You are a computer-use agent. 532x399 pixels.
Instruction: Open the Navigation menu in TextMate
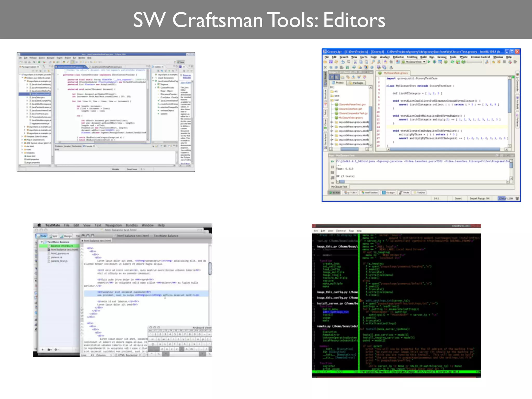(113, 225)
